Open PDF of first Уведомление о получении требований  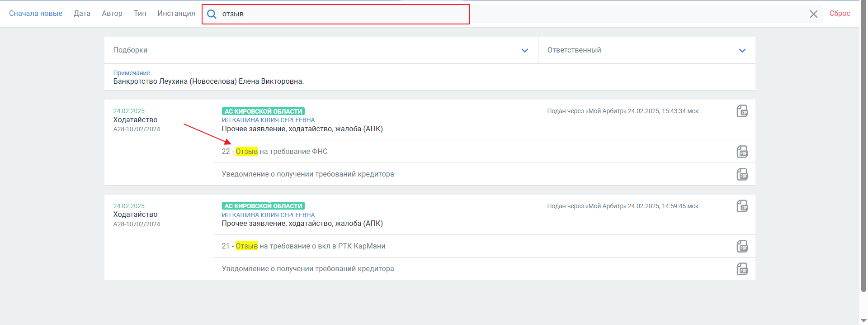point(742,174)
